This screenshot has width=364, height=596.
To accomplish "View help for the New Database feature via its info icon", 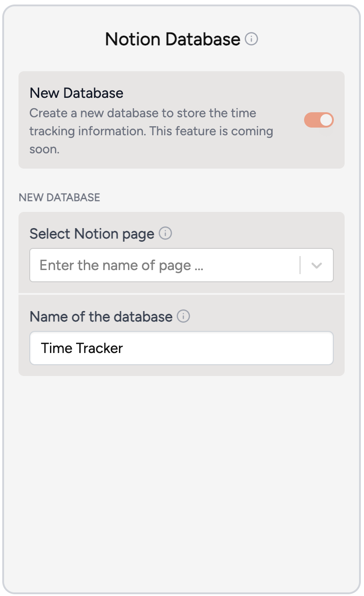I will [x=252, y=39].
